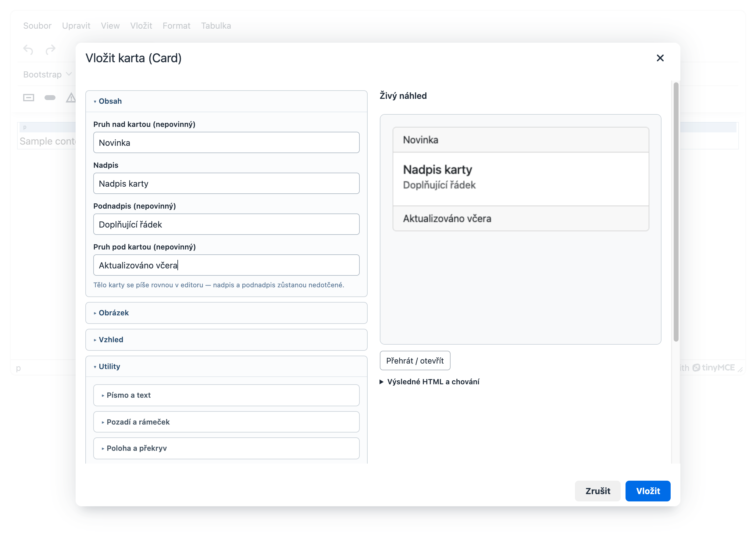Expand Písmo a text subsection

tap(226, 395)
